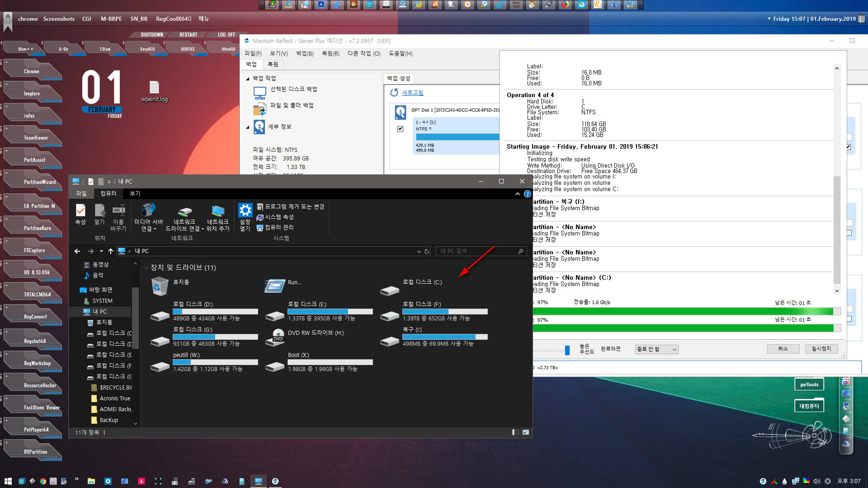Open the 파일 tab in Explorer
The height and width of the screenshot is (488, 868).
click(81, 193)
